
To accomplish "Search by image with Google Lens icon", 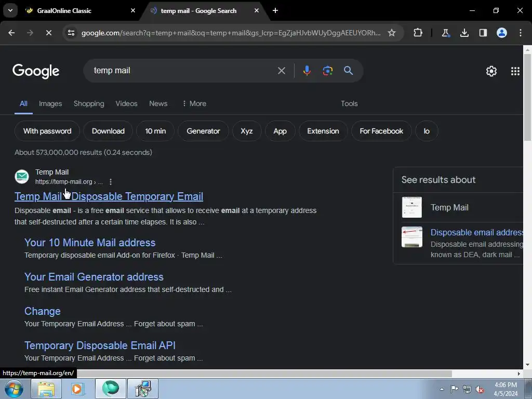I will pyautogui.click(x=327, y=71).
